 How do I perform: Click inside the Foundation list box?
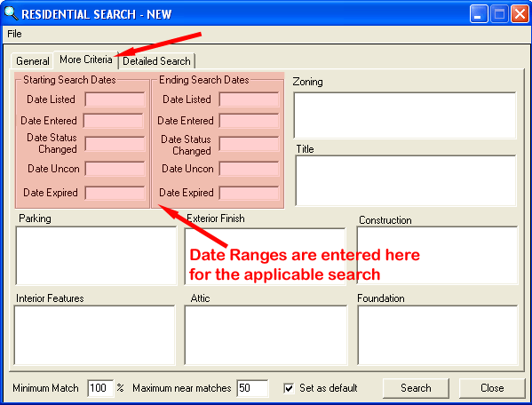[x=438, y=335]
